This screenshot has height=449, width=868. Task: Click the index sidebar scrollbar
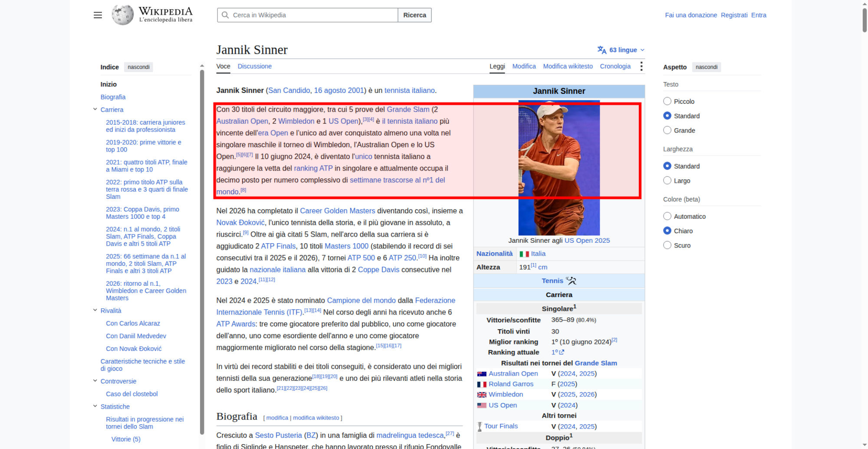202,252
